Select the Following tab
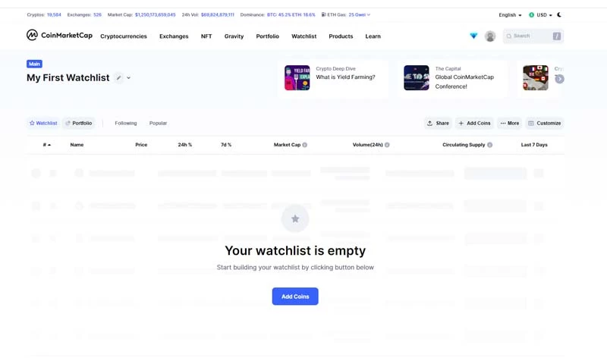 pos(126,123)
